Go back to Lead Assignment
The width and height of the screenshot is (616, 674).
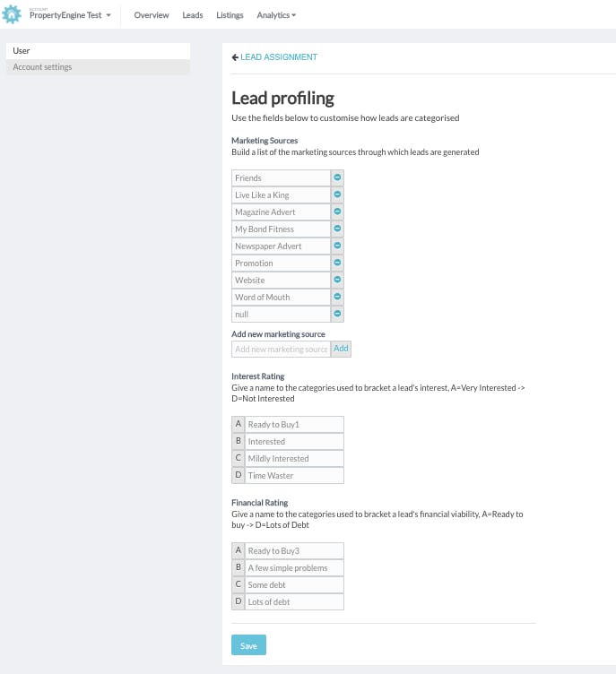pyautogui.click(x=274, y=57)
